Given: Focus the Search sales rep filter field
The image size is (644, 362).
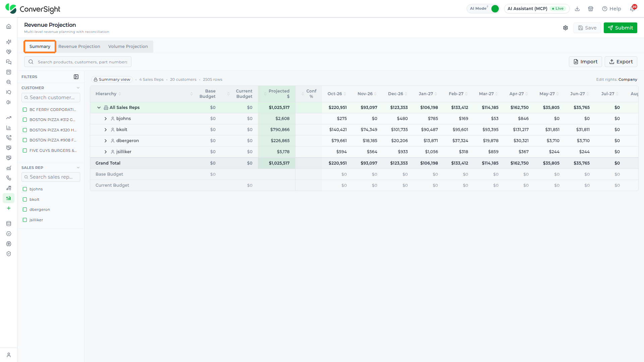Looking at the screenshot, I should (x=51, y=177).
